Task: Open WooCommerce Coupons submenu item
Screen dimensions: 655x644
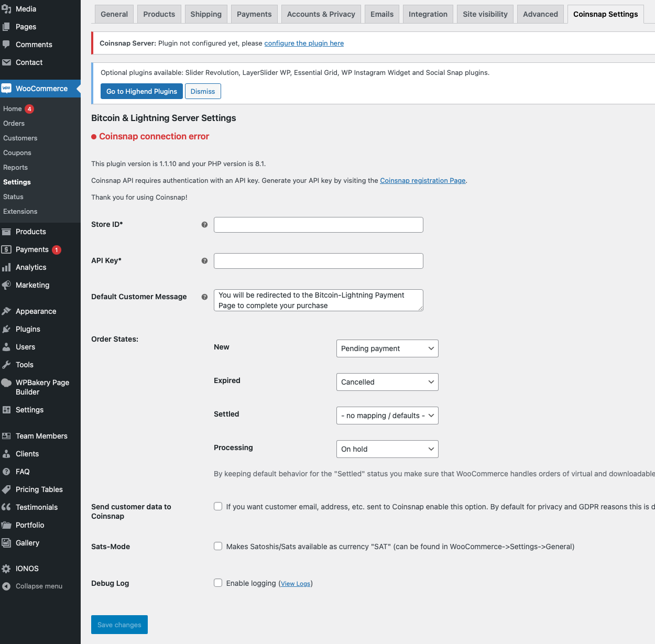Action: click(x=17, y=153)
